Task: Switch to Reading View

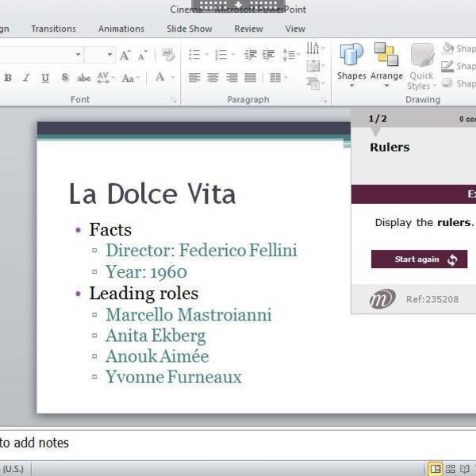Action: [x=464, y=469]
